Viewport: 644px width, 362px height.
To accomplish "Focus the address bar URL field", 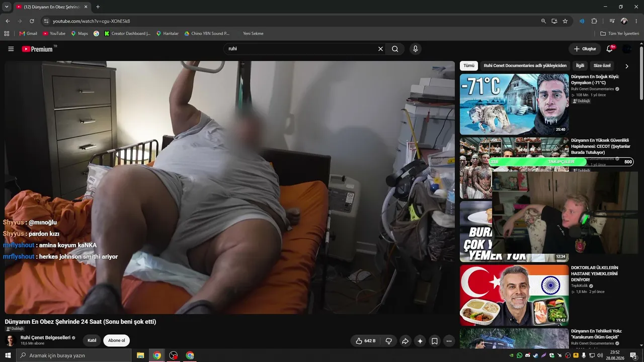I will (x=292, y=21).
